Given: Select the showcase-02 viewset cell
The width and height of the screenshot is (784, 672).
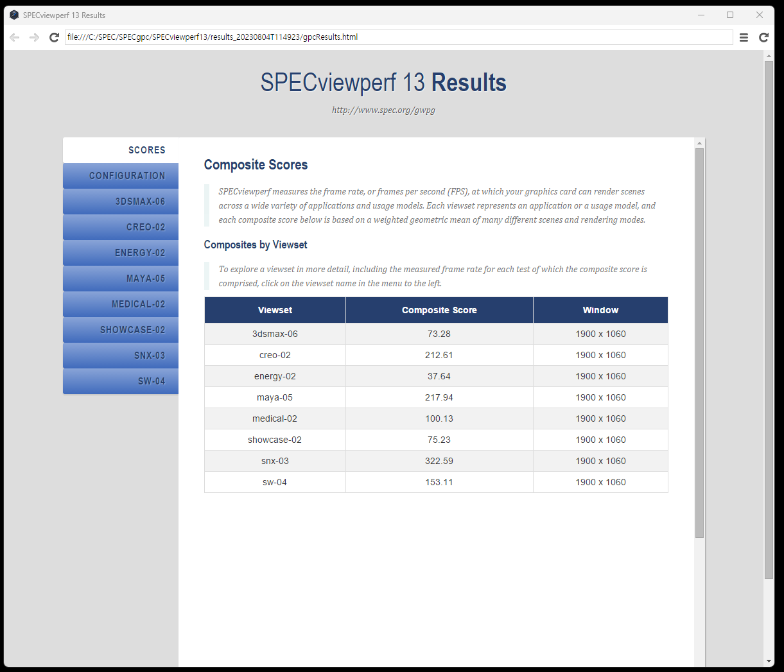Looking at the screenshot, I should (275, 440).
